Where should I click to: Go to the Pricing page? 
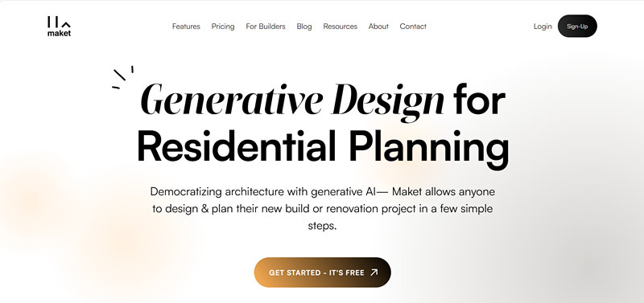[x=223, y=27]
